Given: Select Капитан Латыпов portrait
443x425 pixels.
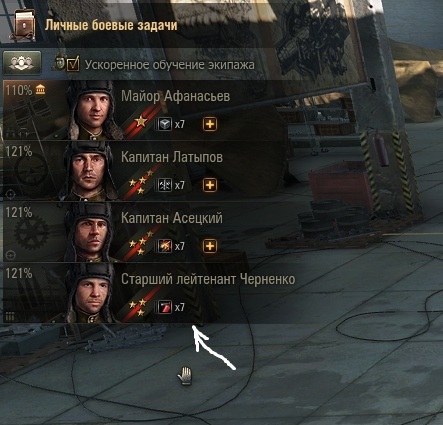Looking at the screenshot, I should (88, 171).
